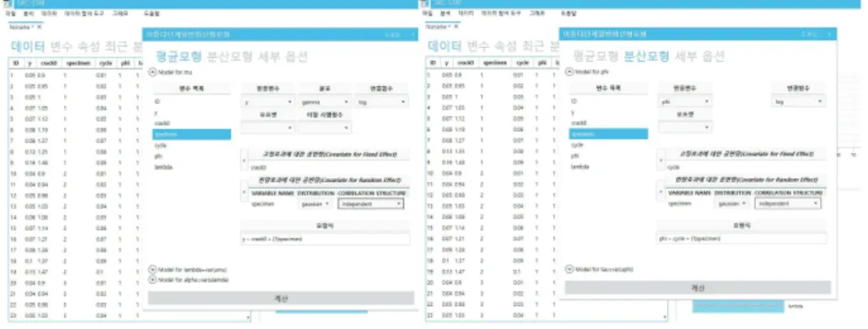Select 데이터 tab in right main window
868x329 pixels.
pos(445,46)
